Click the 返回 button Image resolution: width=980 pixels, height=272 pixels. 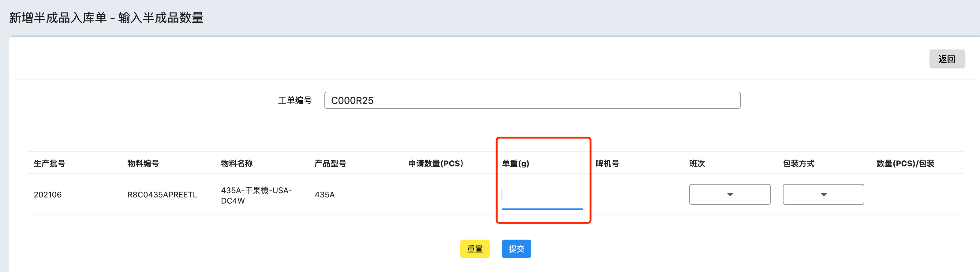click(947, 58)
